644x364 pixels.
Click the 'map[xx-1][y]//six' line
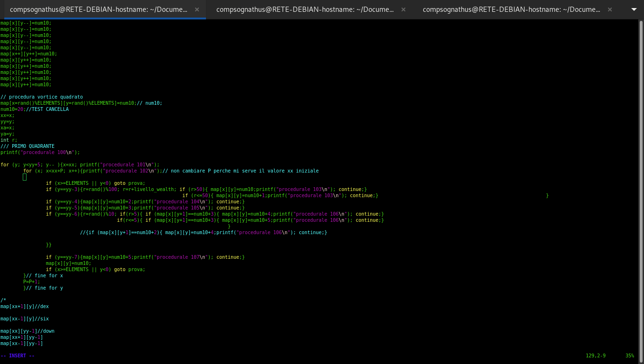pyautogui.click(x=25, y=318)
